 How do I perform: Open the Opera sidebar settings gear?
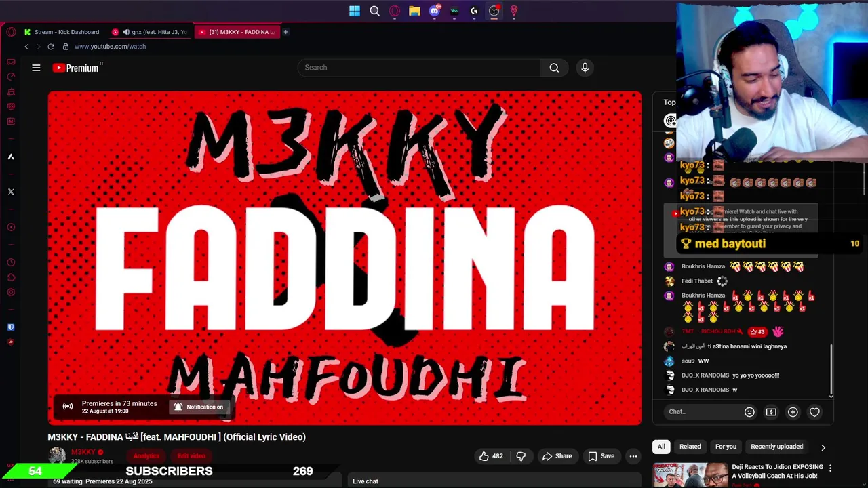tap(11, 292)
